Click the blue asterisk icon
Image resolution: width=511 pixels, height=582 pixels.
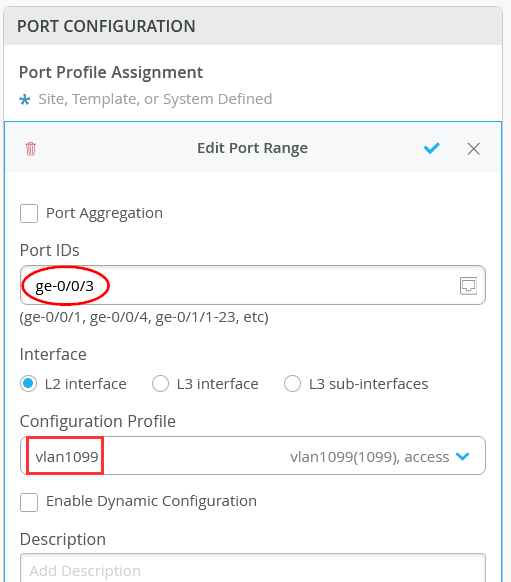point(25,99)
